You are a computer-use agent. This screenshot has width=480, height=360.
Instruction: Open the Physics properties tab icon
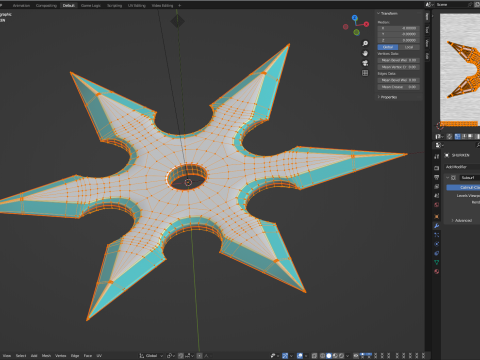tap(436, 244)
